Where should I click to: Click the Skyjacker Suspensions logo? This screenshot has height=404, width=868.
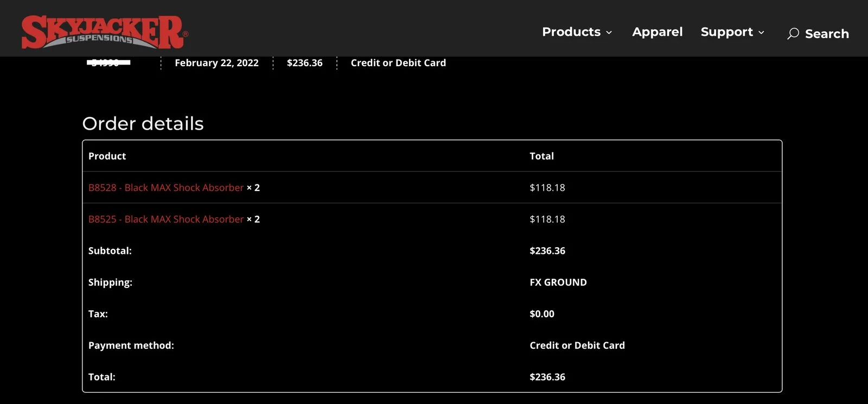coord(105,32)
